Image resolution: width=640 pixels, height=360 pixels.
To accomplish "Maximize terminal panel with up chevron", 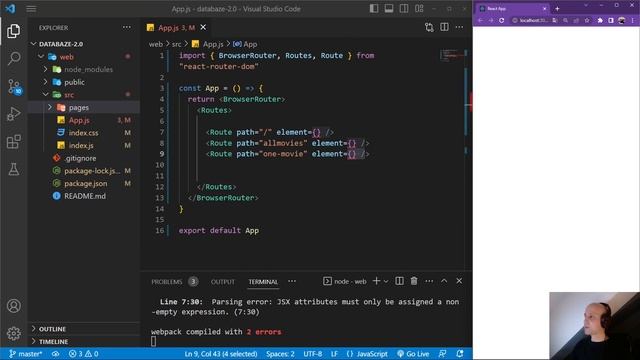I will 444,281.
